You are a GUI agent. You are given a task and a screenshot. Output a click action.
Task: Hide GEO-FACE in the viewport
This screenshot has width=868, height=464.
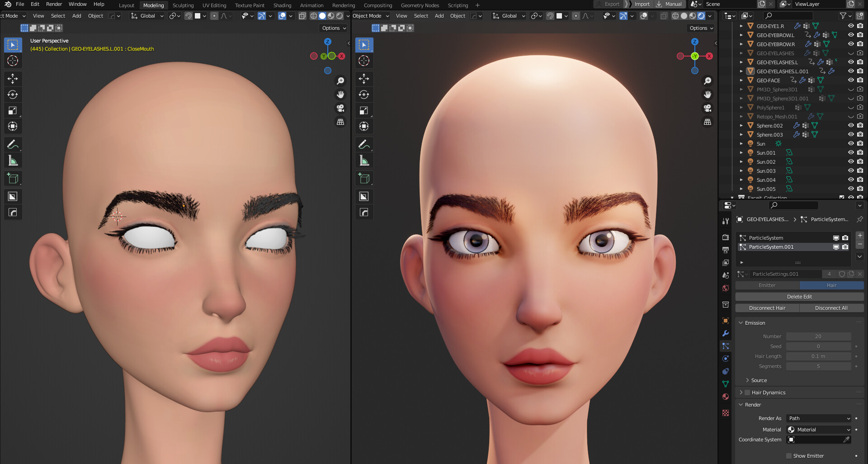[x=851, y=80]
